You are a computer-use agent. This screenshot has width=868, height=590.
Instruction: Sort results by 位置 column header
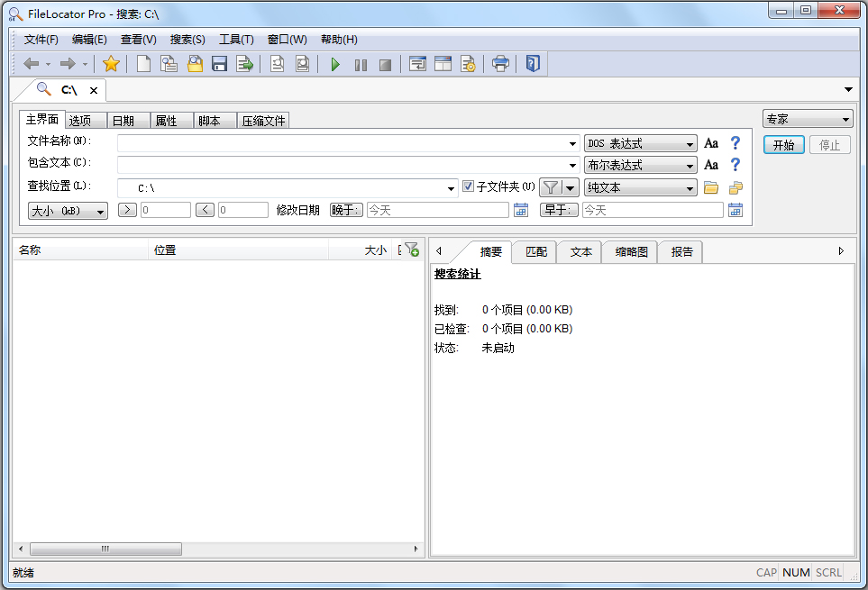(x=239, y=250)
